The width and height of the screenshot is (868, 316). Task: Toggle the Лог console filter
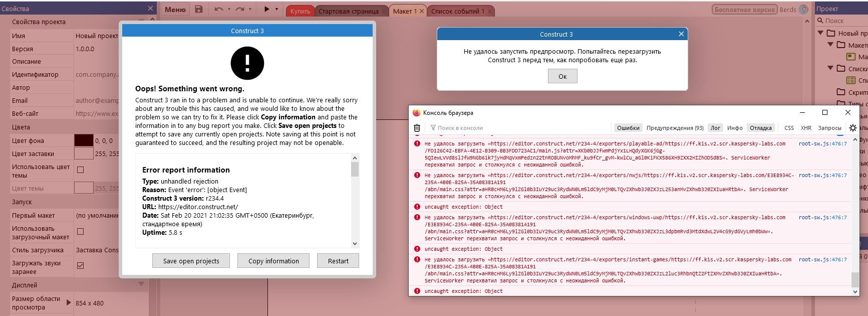715,128
